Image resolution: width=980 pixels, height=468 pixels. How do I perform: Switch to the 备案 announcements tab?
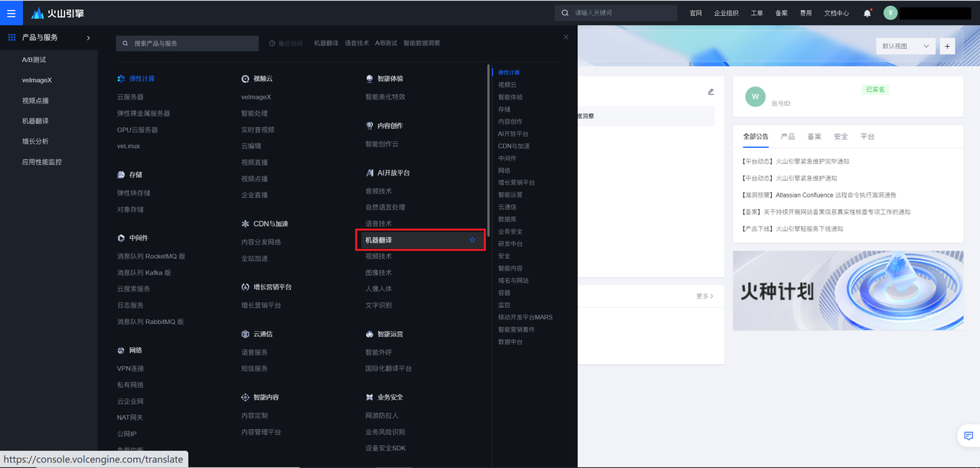click(x=814, y=136)
